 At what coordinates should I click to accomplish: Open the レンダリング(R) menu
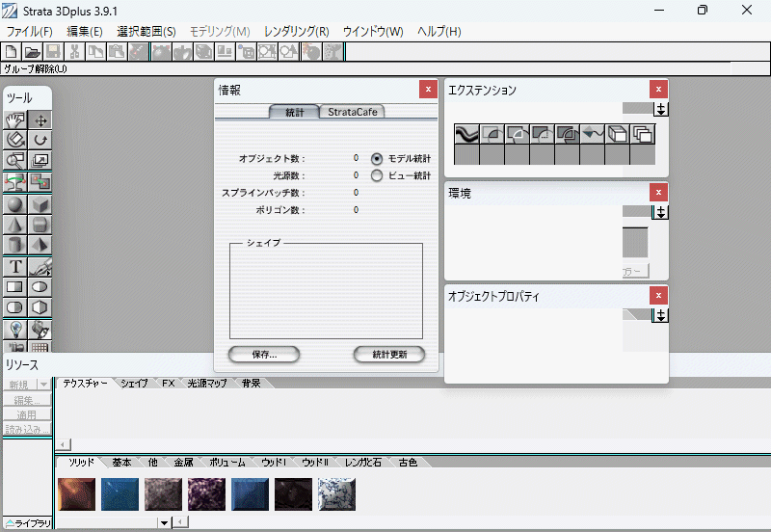[297, 32]
